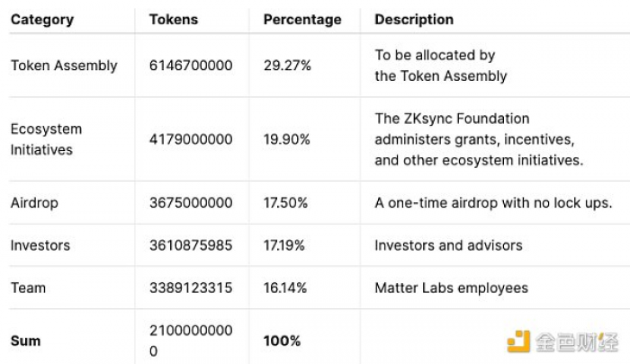This screenshot has width=630, height=364.
Task: Click the Airdrop category cell
Action: 34,202
